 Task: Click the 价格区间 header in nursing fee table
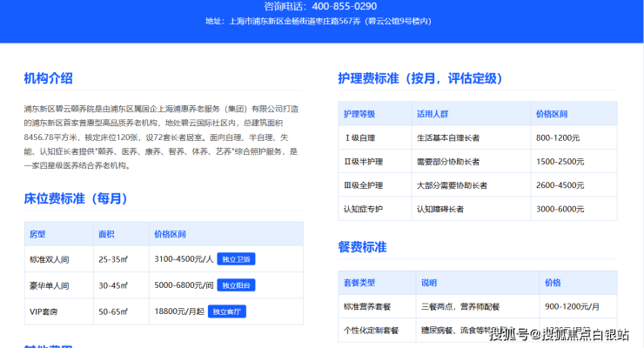[552, 114]
